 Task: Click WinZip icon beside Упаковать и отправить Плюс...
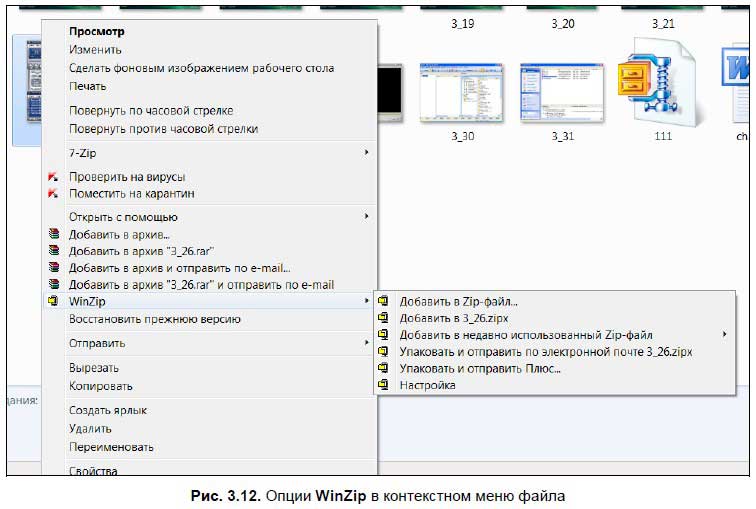tap(383, 368)
